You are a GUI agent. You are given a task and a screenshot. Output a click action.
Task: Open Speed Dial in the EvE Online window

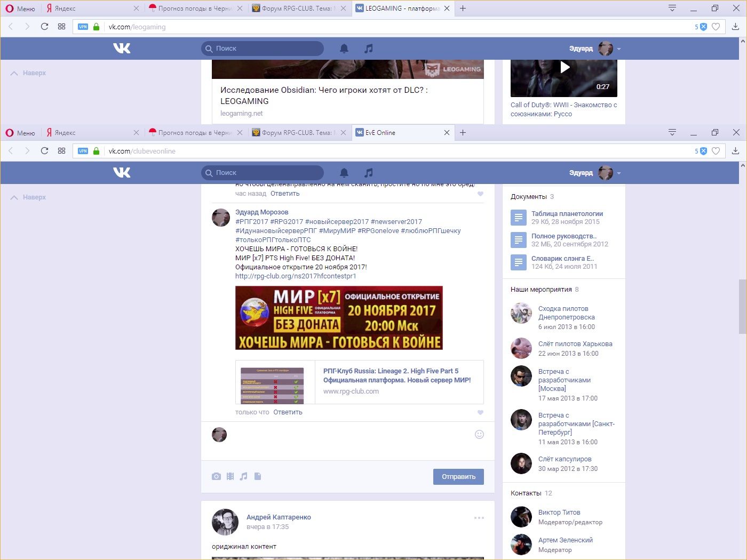(x=62, y=151)
